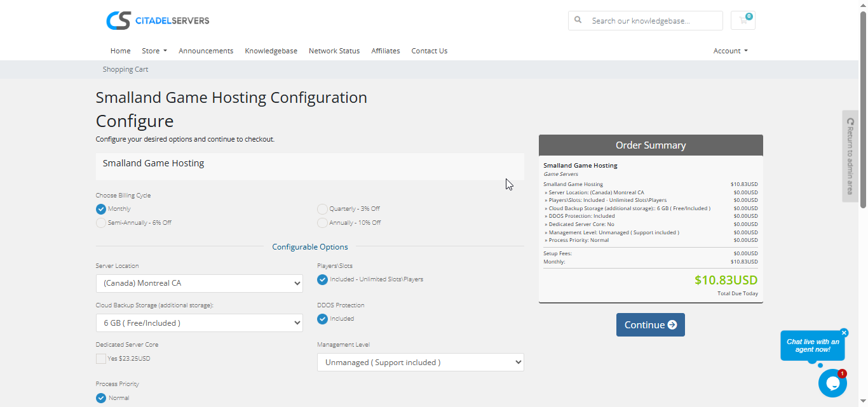The image size is (868, 407).
Task: Select Quarterly - 3% Off billing
Action: pos(323,209)
